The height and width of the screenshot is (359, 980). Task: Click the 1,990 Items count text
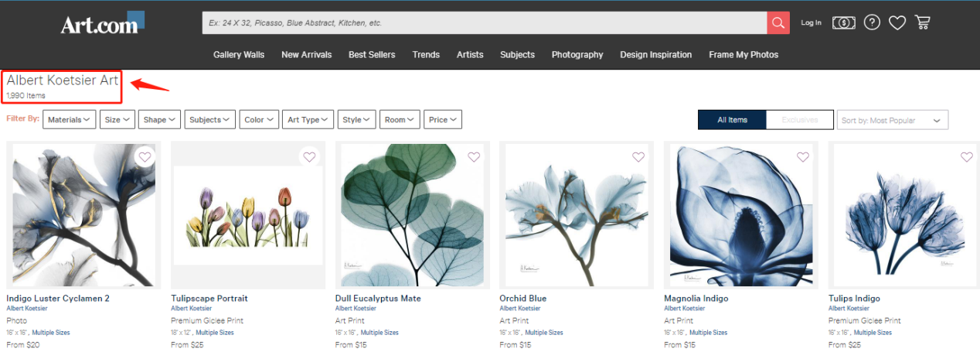pyautogui.click(x=26, y=96)
